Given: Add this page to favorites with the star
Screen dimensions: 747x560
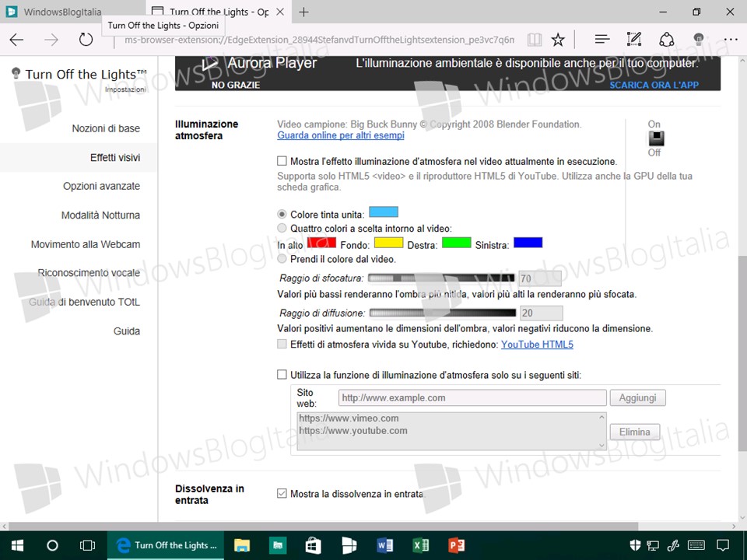Looking at the screenshot, I should coord(558,40).
